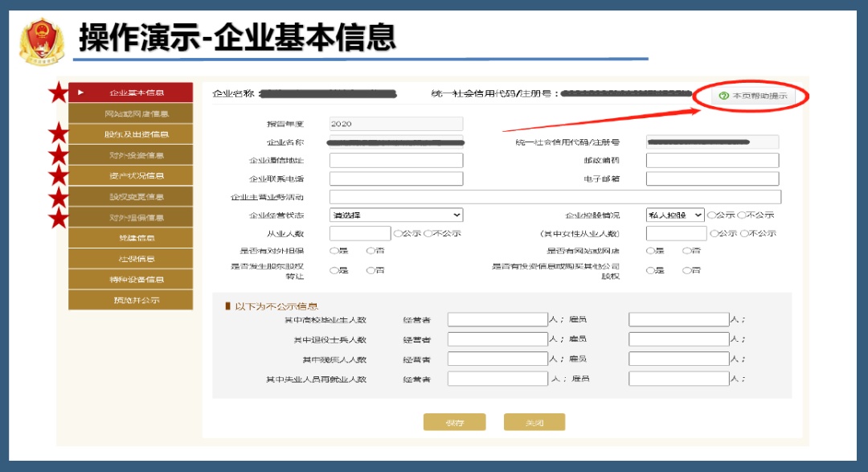Select 预览并公示 in the sidebar
The height and width of the screenshot is (472, 868).
131,300
